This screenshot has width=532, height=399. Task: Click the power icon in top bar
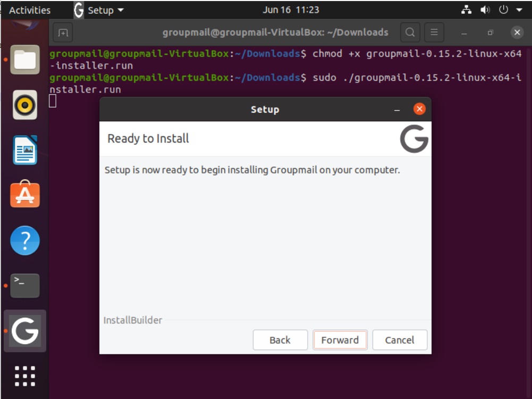503,10
